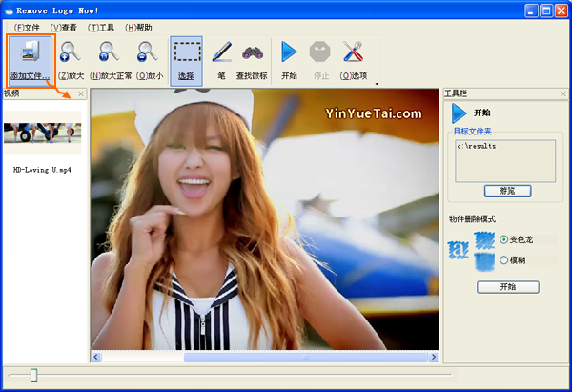Click the 查找徽标 binoculars find logo icon

tap(252, 53)
